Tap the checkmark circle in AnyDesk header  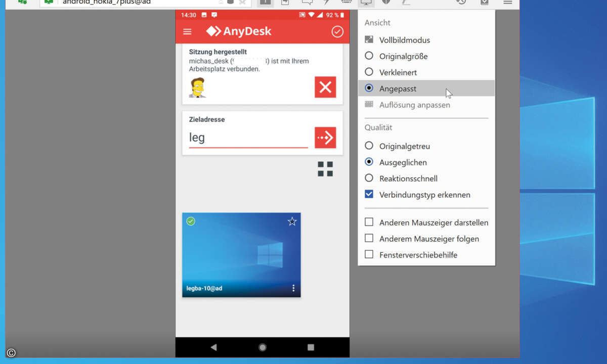tap(337, 32)
